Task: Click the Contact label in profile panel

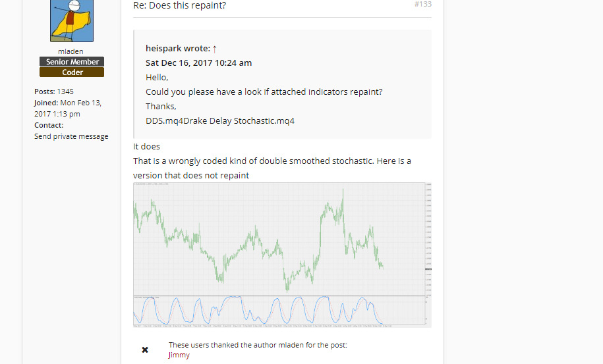Action: pyautogui.click(x=49, y=125)
